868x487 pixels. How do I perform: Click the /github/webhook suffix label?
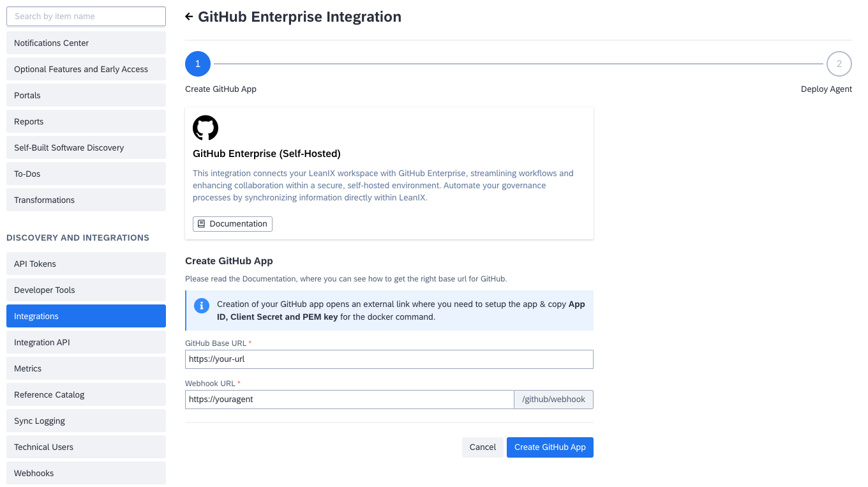(554, 400)
